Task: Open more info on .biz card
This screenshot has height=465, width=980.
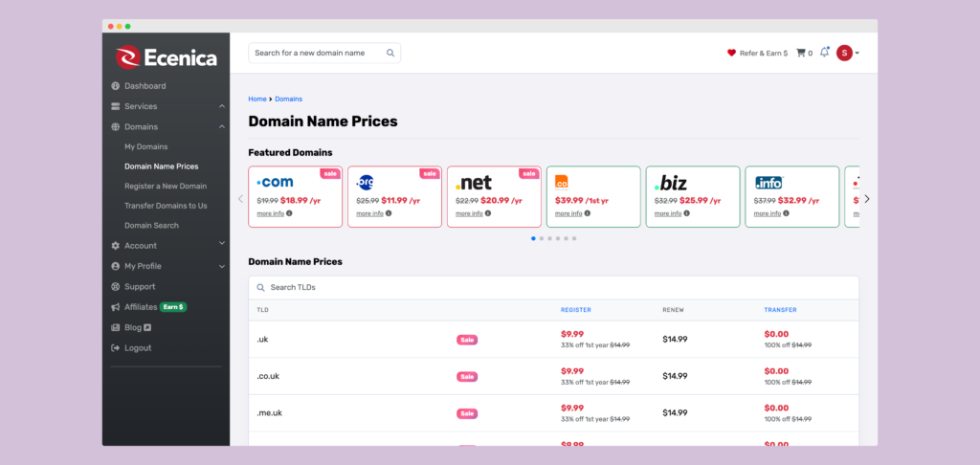Action: point(668,213)
